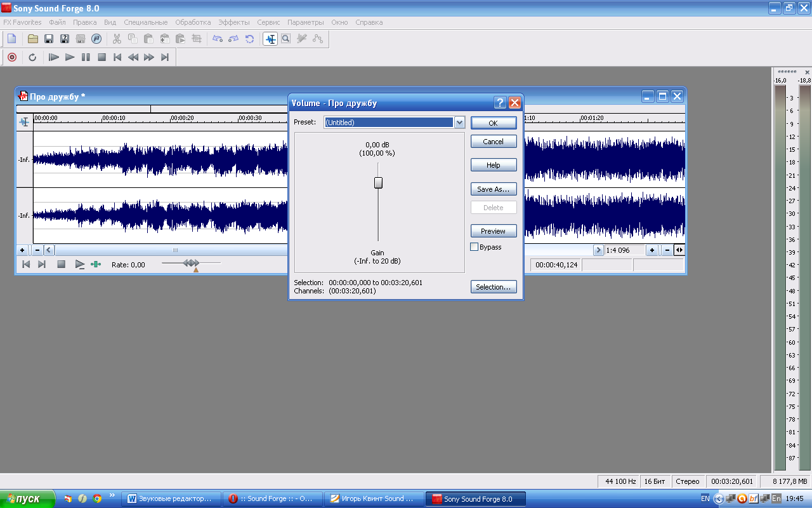The height and width of the screenshot is (508, 812).
Task: Click Save As... preset button
Action: click(x=494, y=189)
